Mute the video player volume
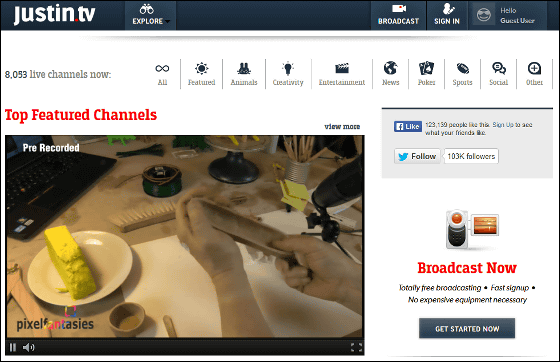This screenshot has width=560, height=362. 29,347
